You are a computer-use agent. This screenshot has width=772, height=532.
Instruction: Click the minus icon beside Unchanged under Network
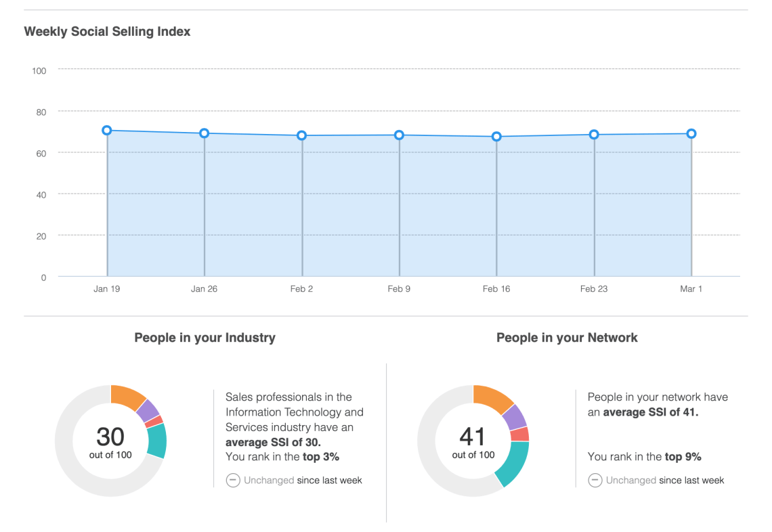point(595,481)
